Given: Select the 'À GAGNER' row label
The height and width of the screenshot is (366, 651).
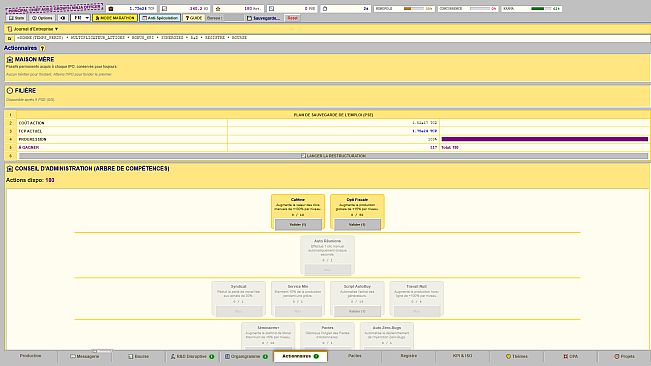Looking at the screenshot, I should (x=29, y=147).
